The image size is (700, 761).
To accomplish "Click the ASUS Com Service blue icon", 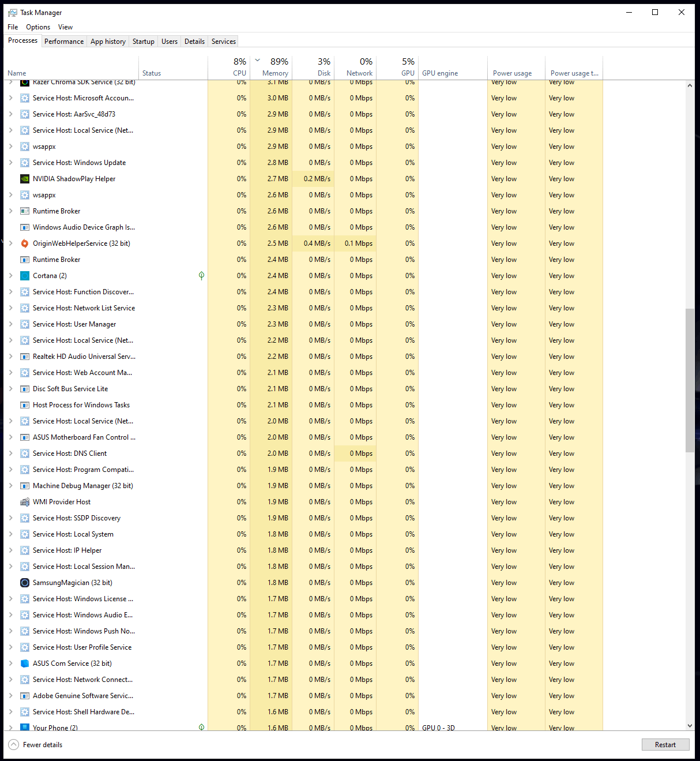I will pyautogui.click(x=25, y=663).
